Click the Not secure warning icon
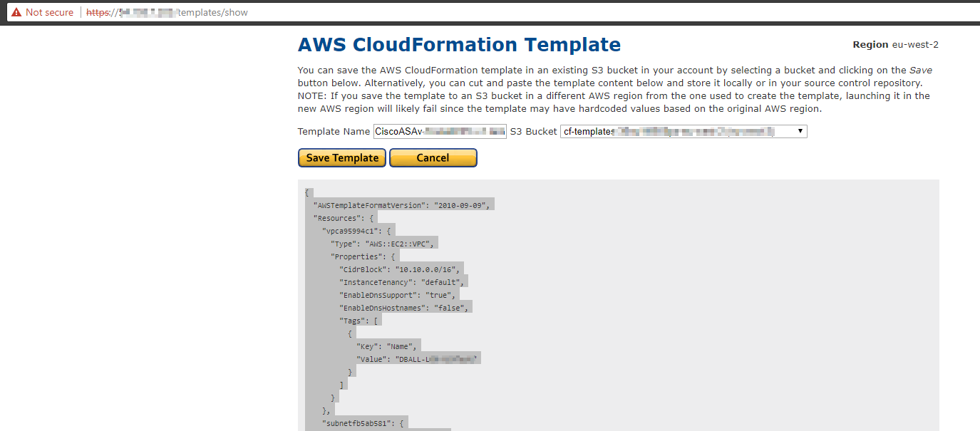980x431 pixels. coord(16,12)
